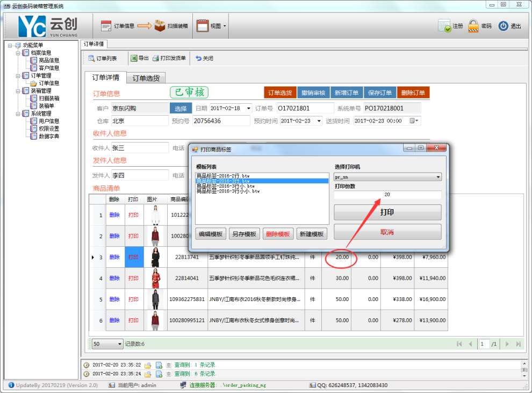
Task: Switch to the 订单选货 tab
Action: pyautogui.click(x=146, y=78)
